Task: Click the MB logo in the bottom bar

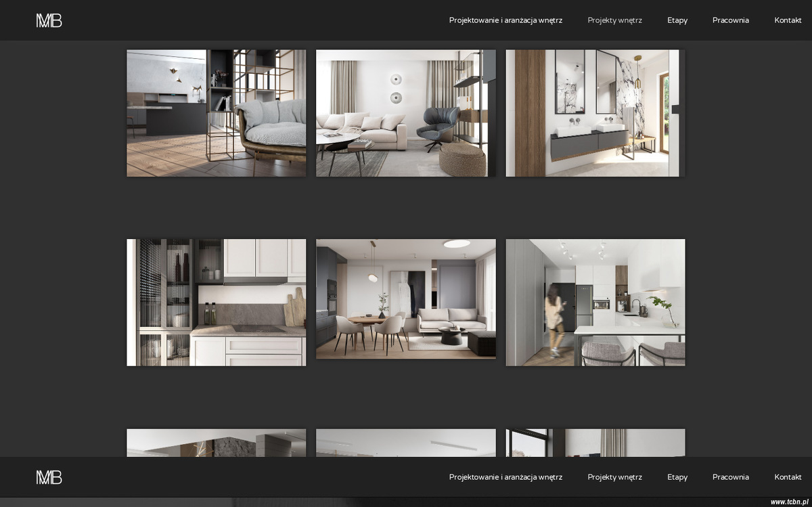Action: tap(49, 477)
